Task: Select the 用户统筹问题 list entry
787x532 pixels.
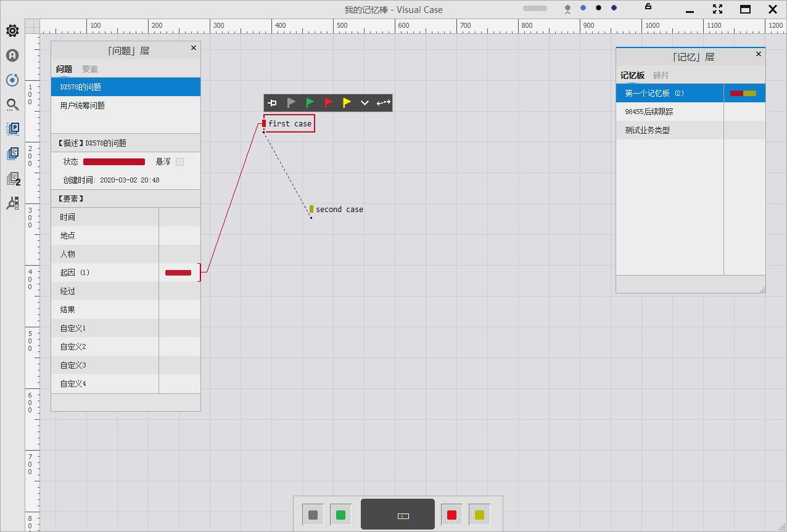Action: tap(126, 105)
